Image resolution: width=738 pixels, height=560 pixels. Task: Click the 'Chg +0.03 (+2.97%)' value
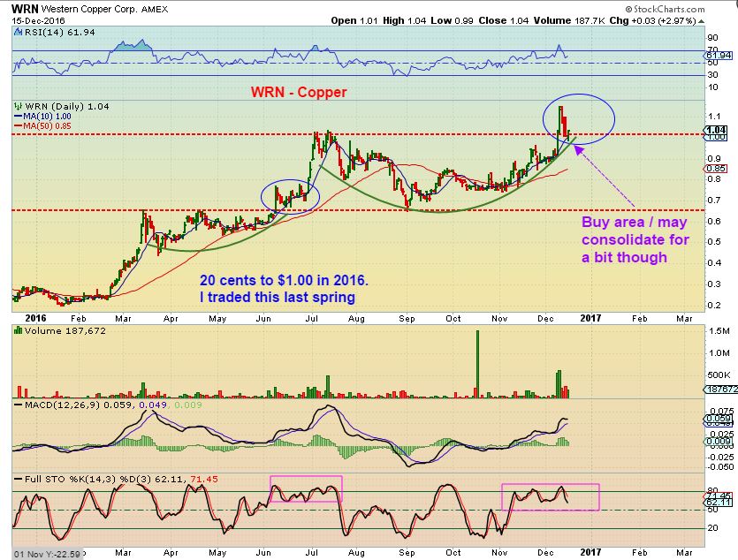coord(653,20)
